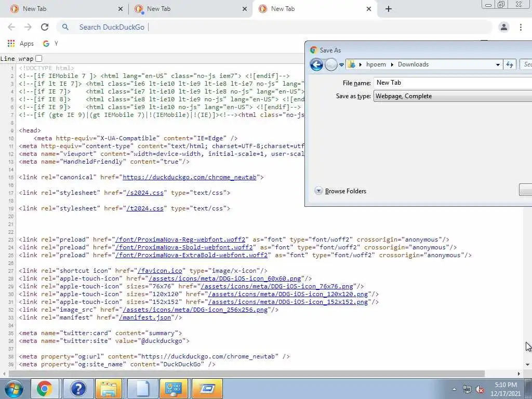Open a new browser tab
Screen dimensions: 532x399
pyautogui.click(x=389, y=9)
